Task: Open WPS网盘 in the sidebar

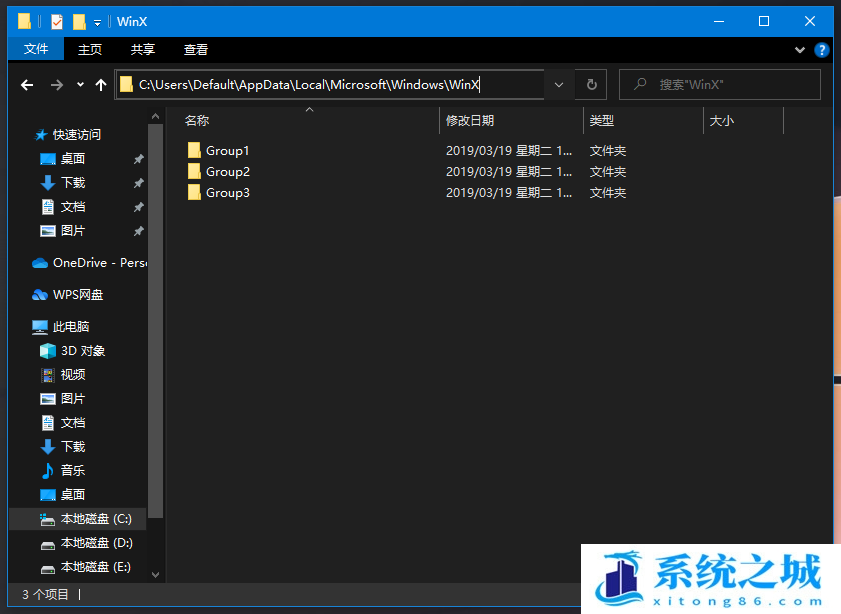Action: pyautogui.click(x=78, y=294)
